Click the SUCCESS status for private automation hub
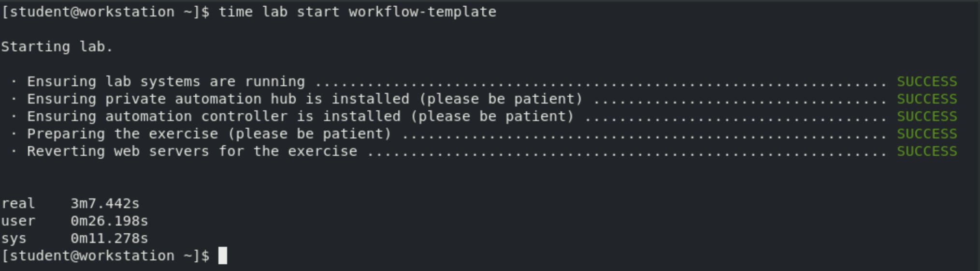The height and width of the screenshot is (271, 980). coord(926,99)
